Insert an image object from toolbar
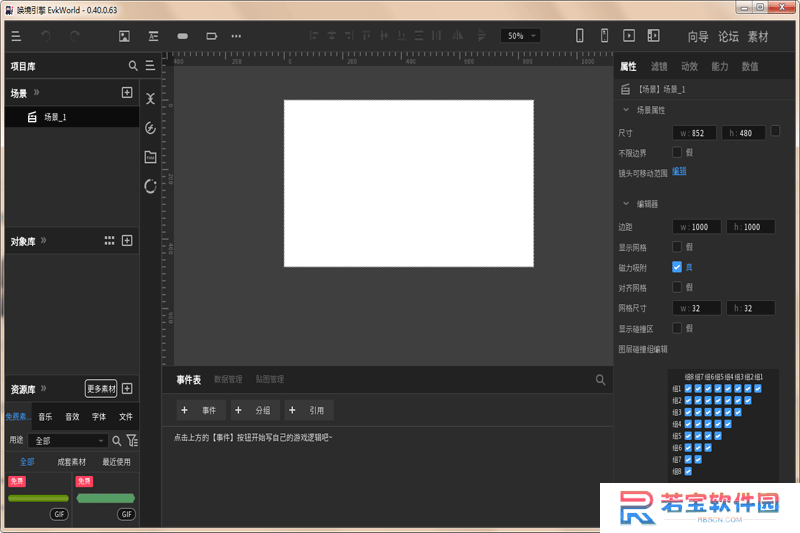This screenshot has width=800, height=533. pyautogui.click(x=124, y=36)
